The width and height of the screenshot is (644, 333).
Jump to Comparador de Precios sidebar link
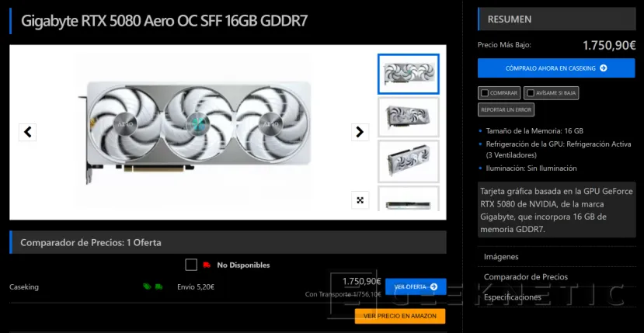(526, 277)
